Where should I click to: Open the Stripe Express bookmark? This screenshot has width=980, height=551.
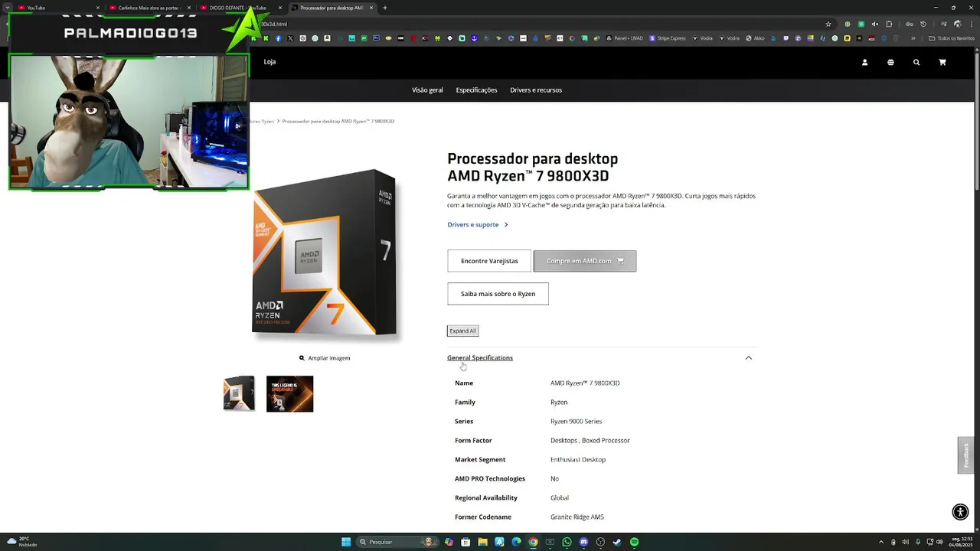[x=667, y=38]
